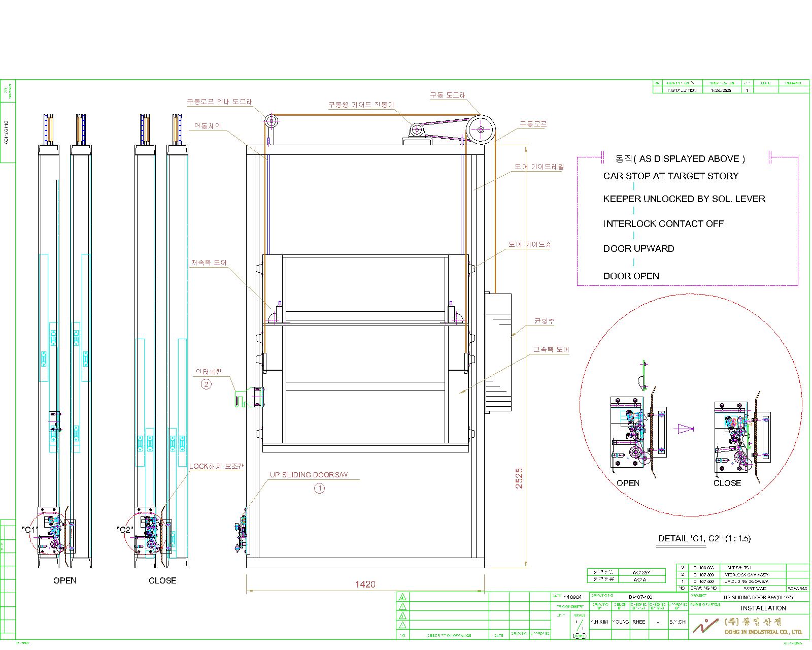
Task: Click the circled number 1 balloon
Action: (319, 489)
